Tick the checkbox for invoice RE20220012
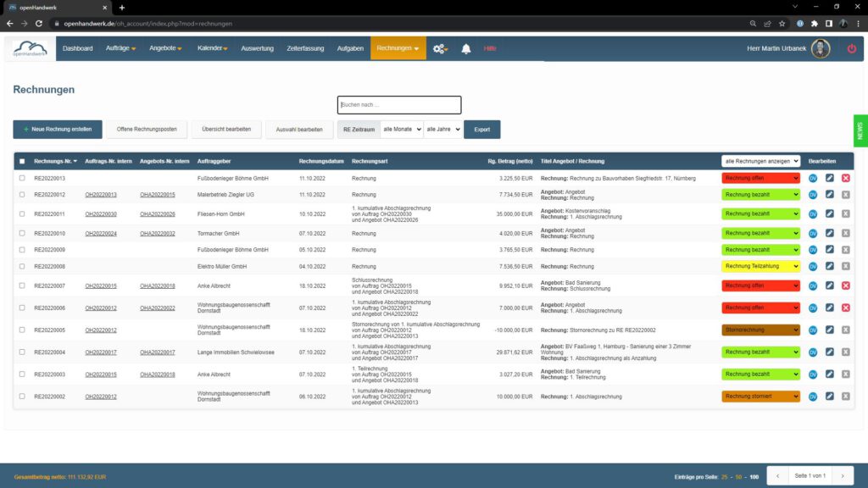The height and width of the screenshot is (488, 868). click(22, 195)
